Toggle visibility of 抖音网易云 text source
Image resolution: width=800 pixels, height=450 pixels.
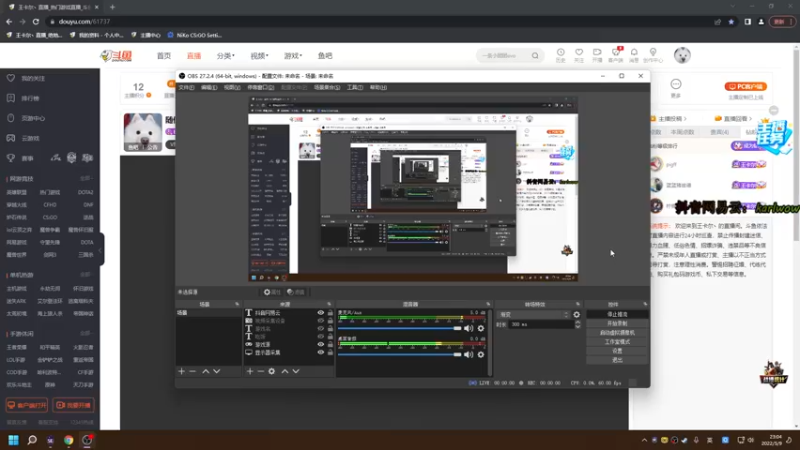point(320,313)
